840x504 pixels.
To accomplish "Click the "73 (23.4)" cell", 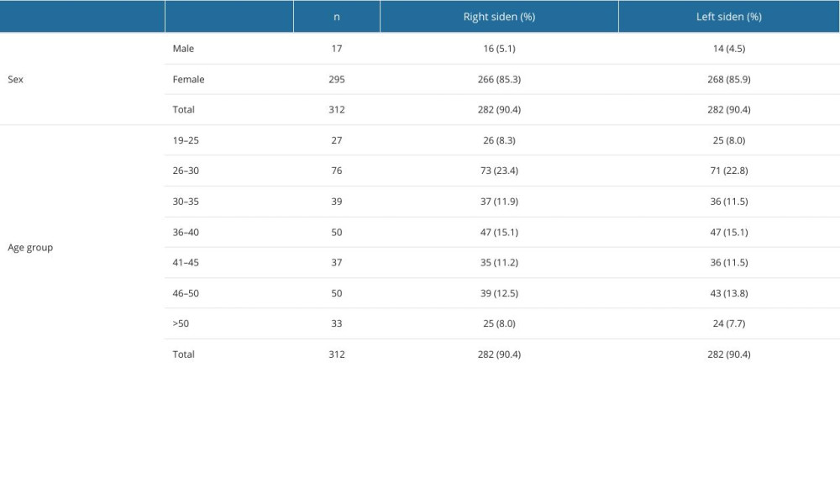I will tap(499, 171).
